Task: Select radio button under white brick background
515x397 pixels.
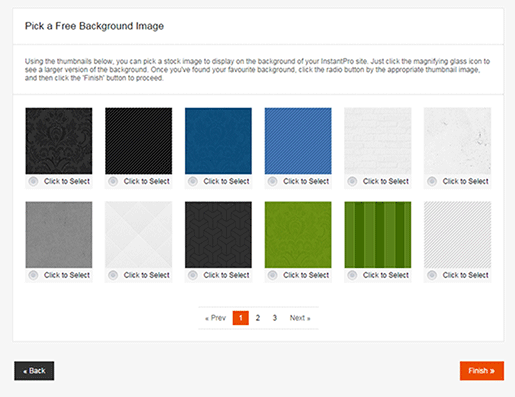Action: tap(352, 181)
